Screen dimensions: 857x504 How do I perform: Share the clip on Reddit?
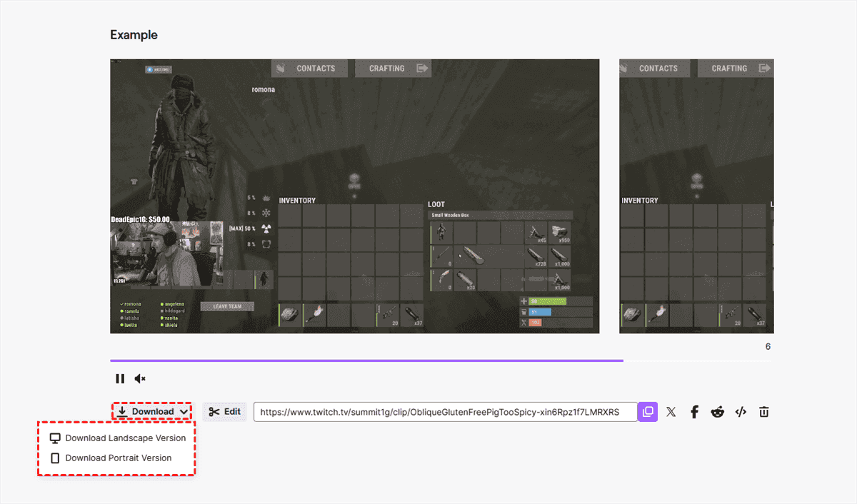click(x=718, y=412)
